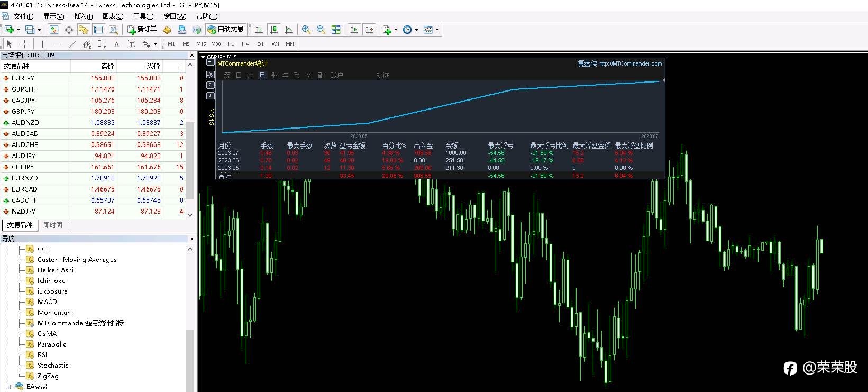Screen dimensions: 868x392
Task: Open the templates dropdown arrow
Action: coord(437,30)
